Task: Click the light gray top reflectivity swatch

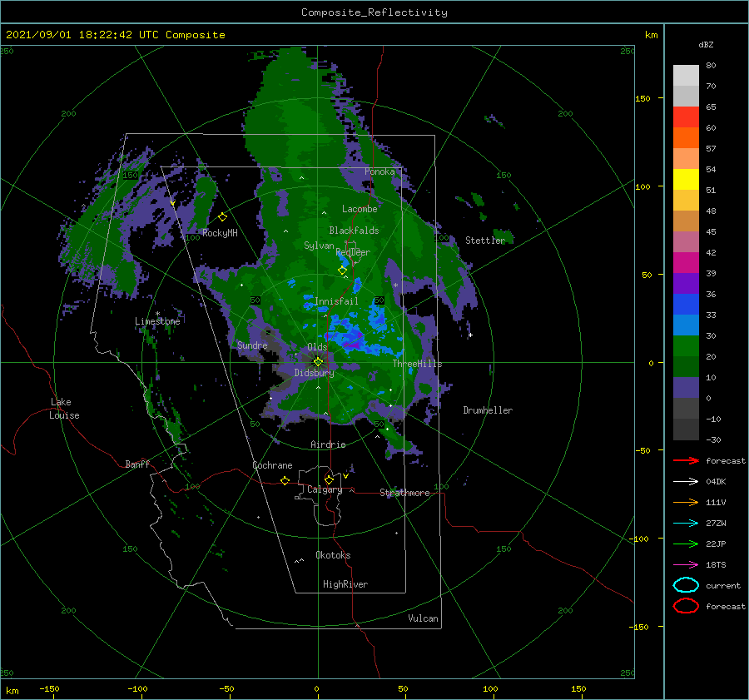Action: 686,75
